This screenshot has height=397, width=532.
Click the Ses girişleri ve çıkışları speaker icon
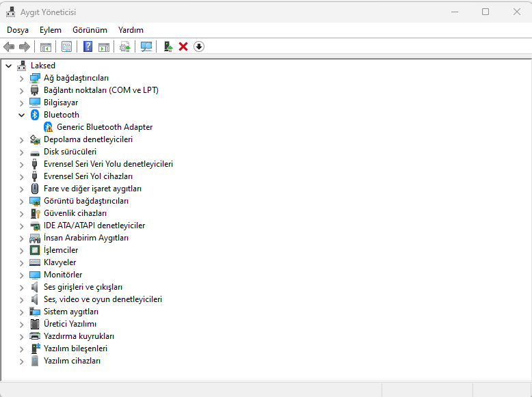[34, 287]
